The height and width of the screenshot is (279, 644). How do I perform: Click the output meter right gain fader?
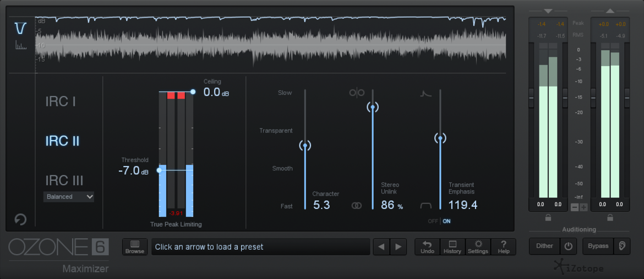click(x=627, y=98)
